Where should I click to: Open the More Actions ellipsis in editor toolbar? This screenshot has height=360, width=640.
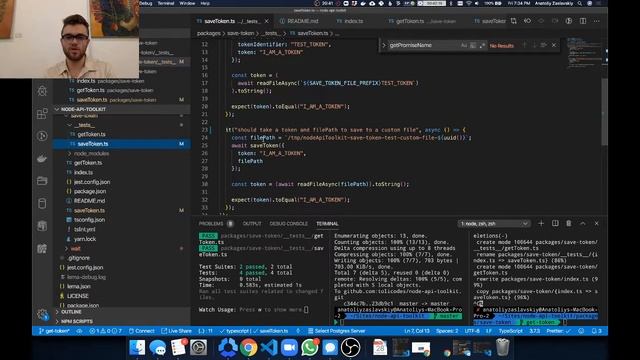coord(597,21)
